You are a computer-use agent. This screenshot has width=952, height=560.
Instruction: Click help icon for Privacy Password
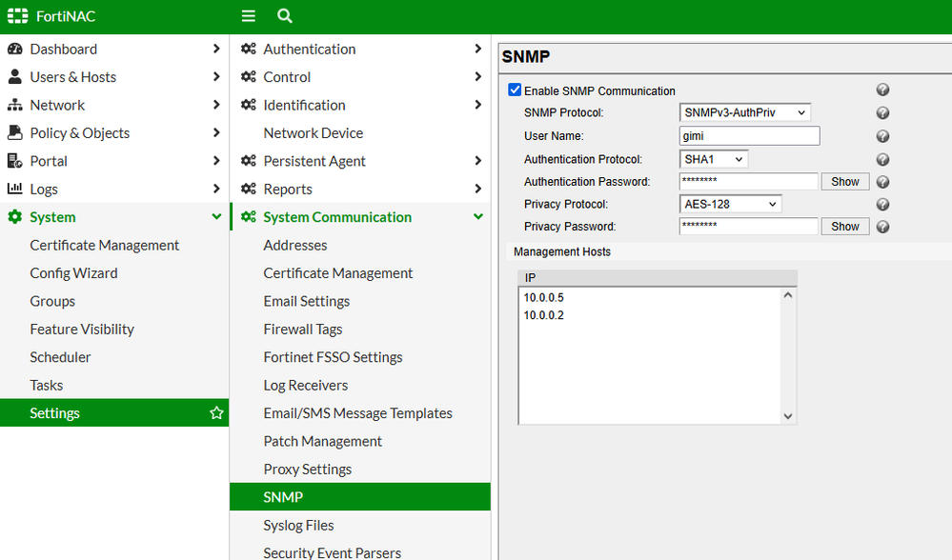click(x=882, y=227)
